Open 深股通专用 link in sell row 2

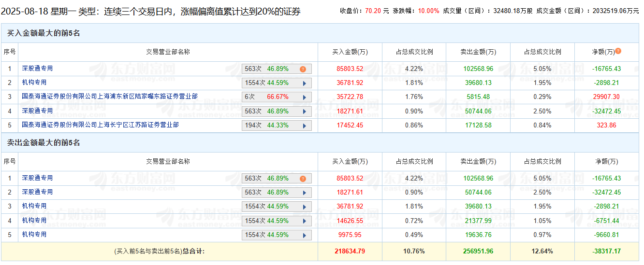pos(37,192)
